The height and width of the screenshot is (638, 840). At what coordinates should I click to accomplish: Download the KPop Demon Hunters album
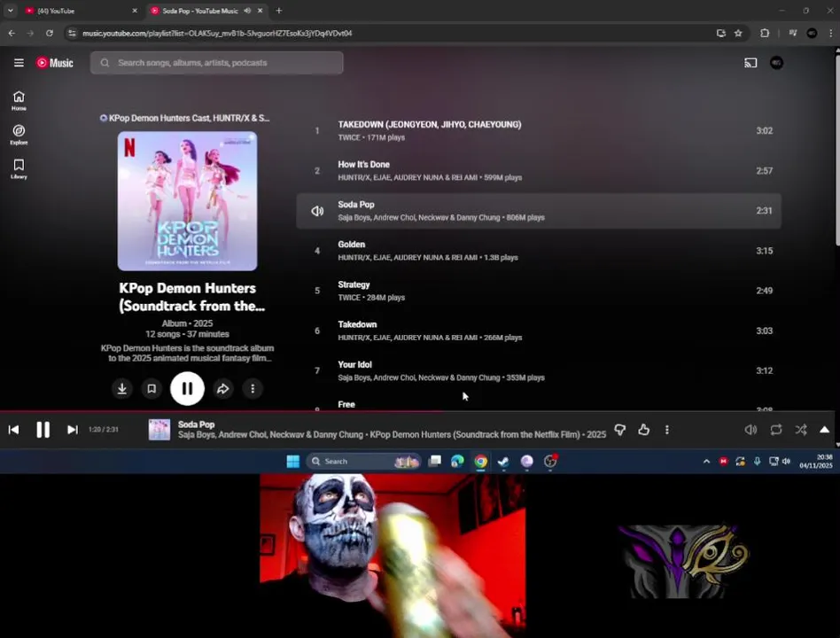122,388
